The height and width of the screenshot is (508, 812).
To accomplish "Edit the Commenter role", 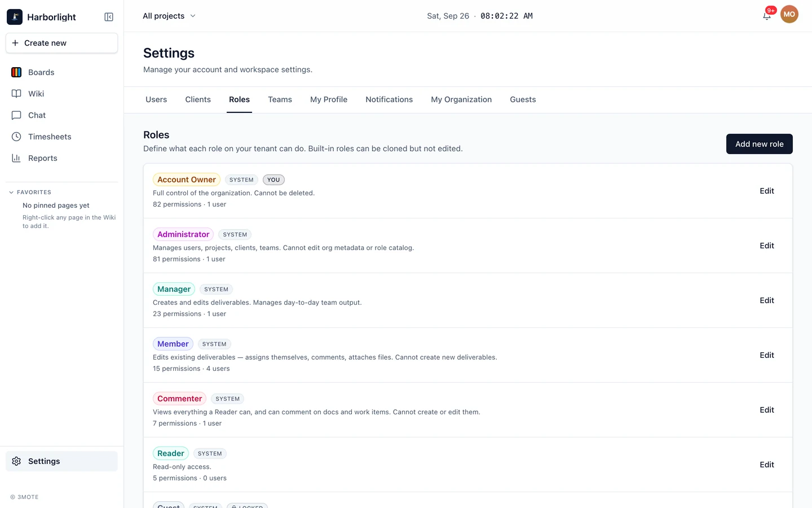I will point(767,410).
